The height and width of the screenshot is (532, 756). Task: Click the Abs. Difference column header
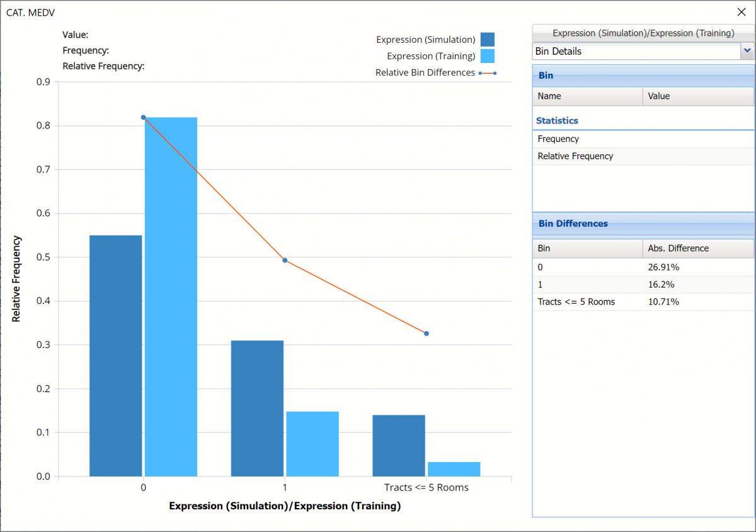697,248
